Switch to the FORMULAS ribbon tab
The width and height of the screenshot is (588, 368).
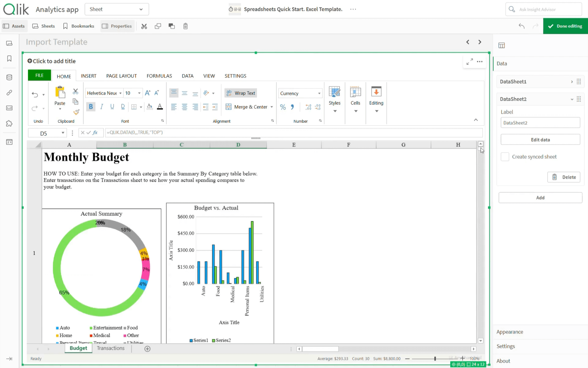(159, 76)
